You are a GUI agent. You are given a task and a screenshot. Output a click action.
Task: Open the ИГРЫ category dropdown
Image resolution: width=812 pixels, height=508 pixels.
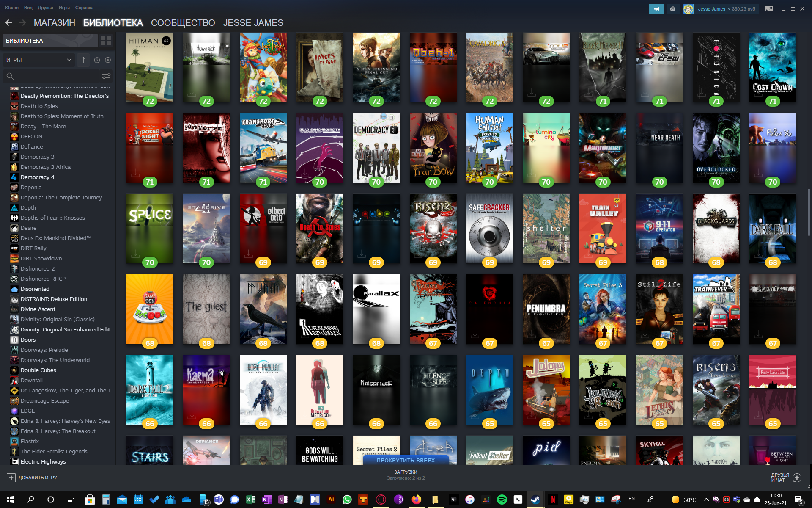tap(38, 60)
